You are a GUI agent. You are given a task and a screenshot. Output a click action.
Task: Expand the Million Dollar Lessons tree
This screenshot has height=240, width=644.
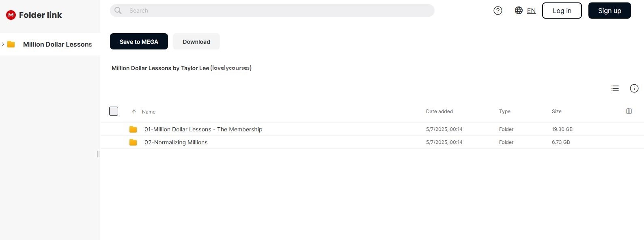point(3,44)
